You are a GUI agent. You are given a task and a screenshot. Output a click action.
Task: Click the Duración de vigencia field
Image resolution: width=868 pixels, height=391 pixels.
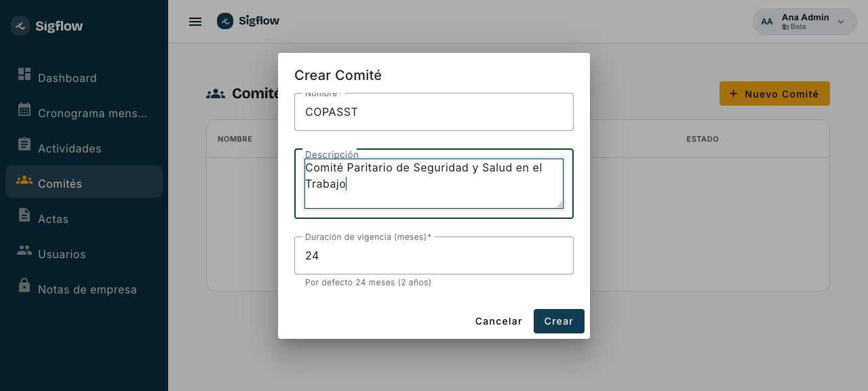[434, 255]
